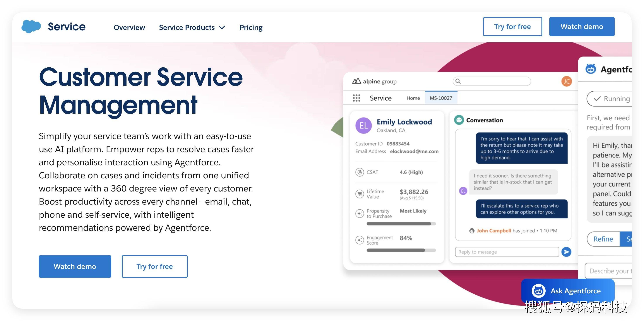Click the Watch demo button below hero text

pyautogui.click(x=75, y=266)
